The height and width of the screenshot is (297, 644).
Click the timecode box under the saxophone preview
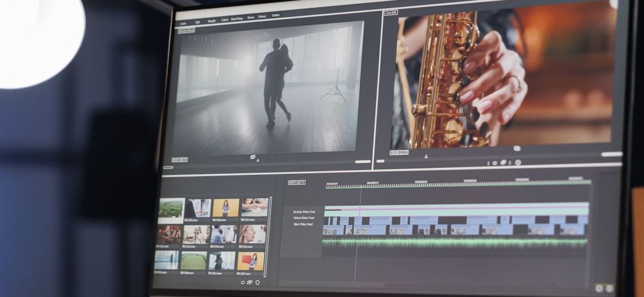pos(399,152)
